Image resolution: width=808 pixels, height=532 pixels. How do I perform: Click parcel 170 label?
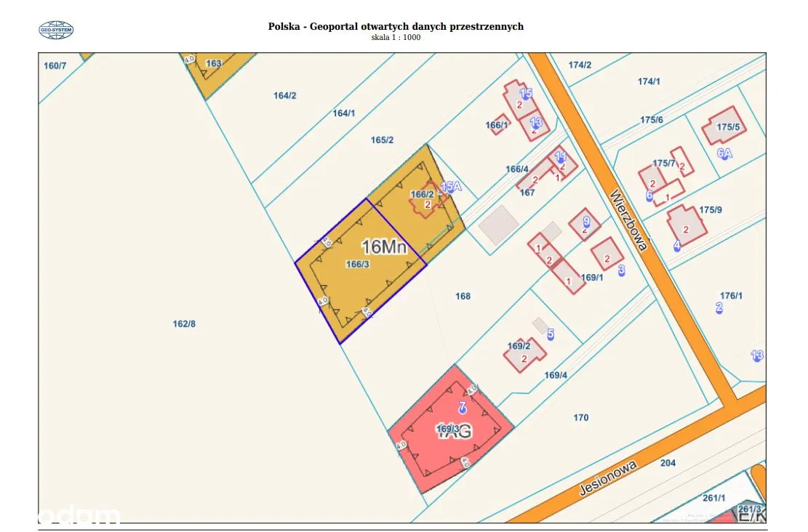[x=580, y=418]
